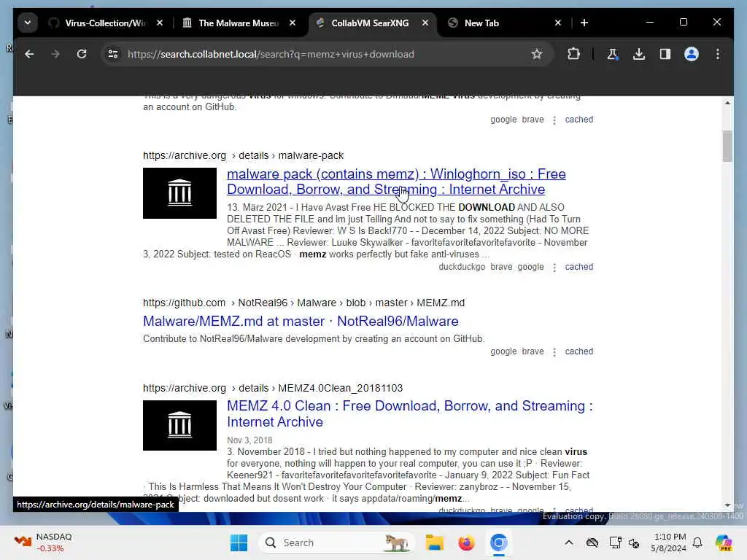The height and width of the screenshot is (560, 747).
Task: Reload the current search page
Action: pos(82,54)
